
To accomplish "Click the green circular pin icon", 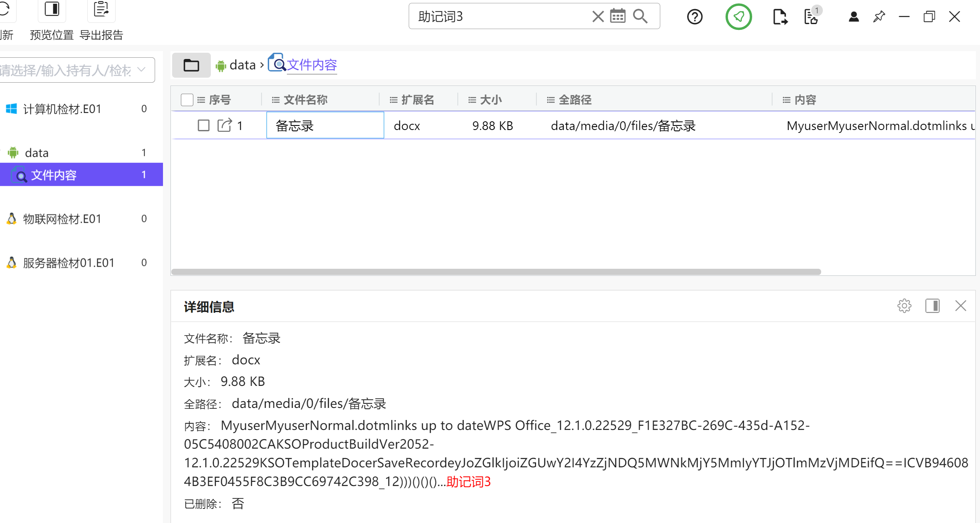I will (738, 17).
